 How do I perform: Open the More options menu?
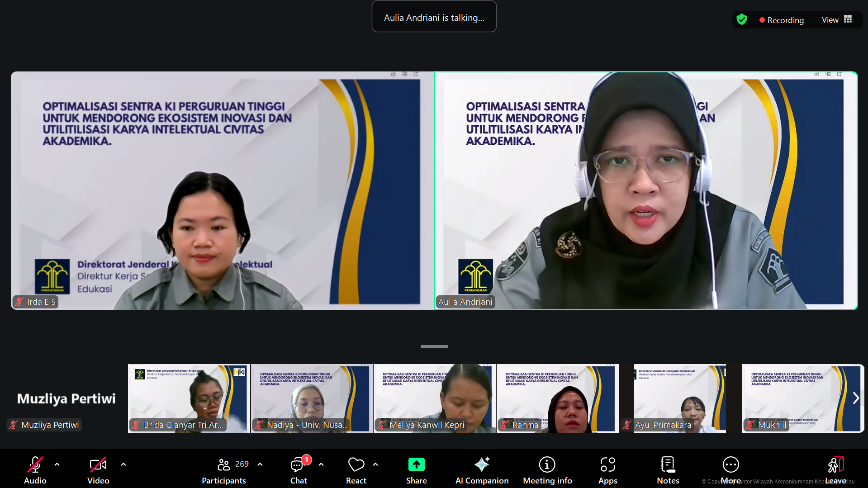730,470
